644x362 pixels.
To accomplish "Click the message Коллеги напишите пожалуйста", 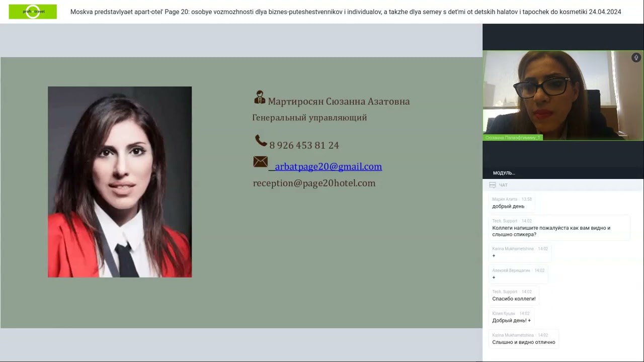I will pyautogui.click(x=551, y=231).
